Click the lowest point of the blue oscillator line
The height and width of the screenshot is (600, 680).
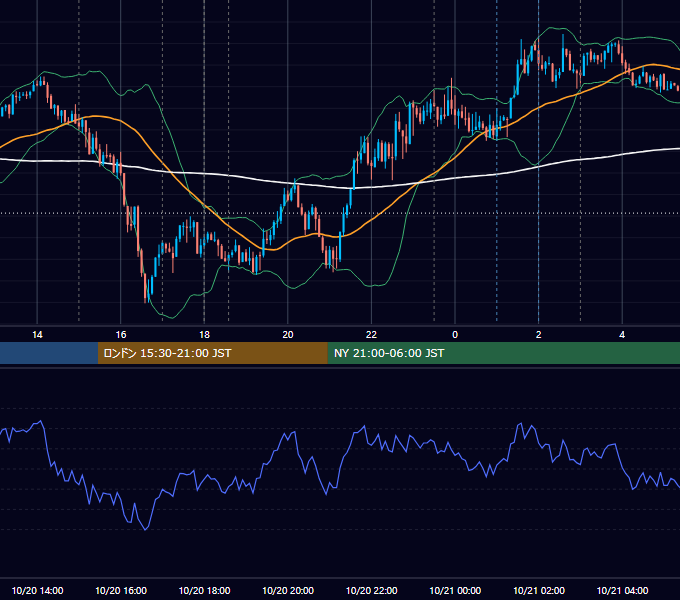(145, 529)
